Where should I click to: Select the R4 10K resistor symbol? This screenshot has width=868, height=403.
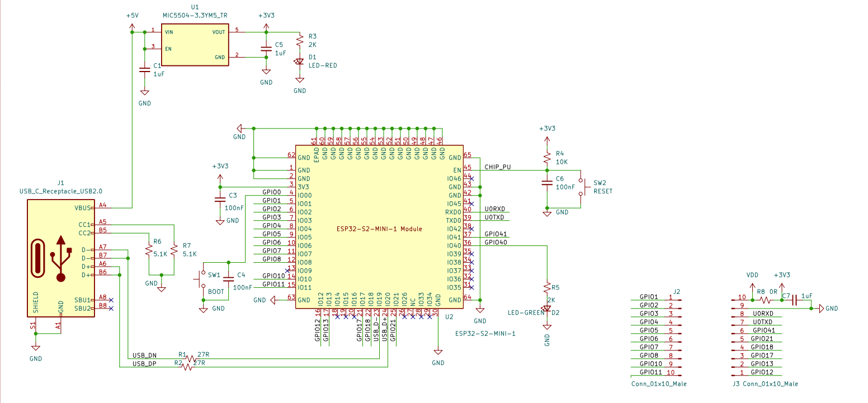click(x=546, y=158)
